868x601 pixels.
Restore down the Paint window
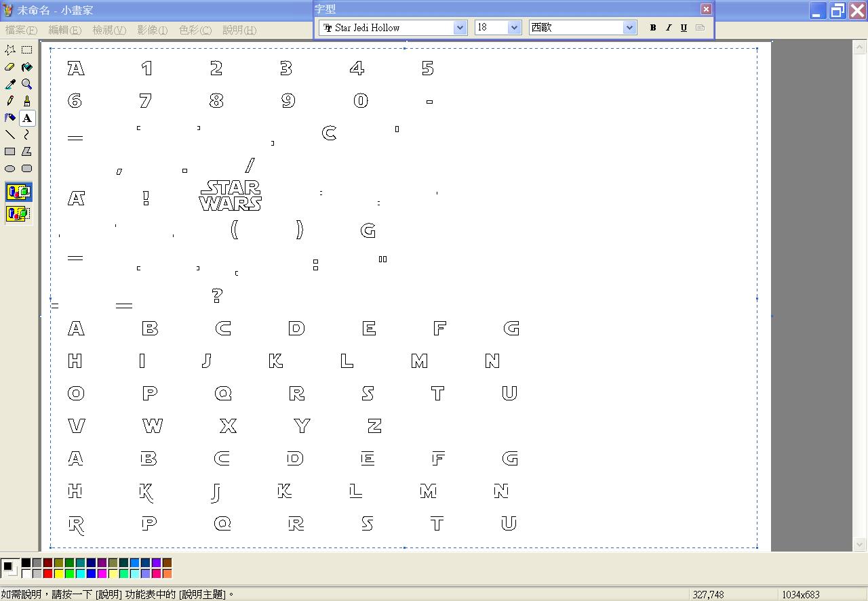[838, 10]
